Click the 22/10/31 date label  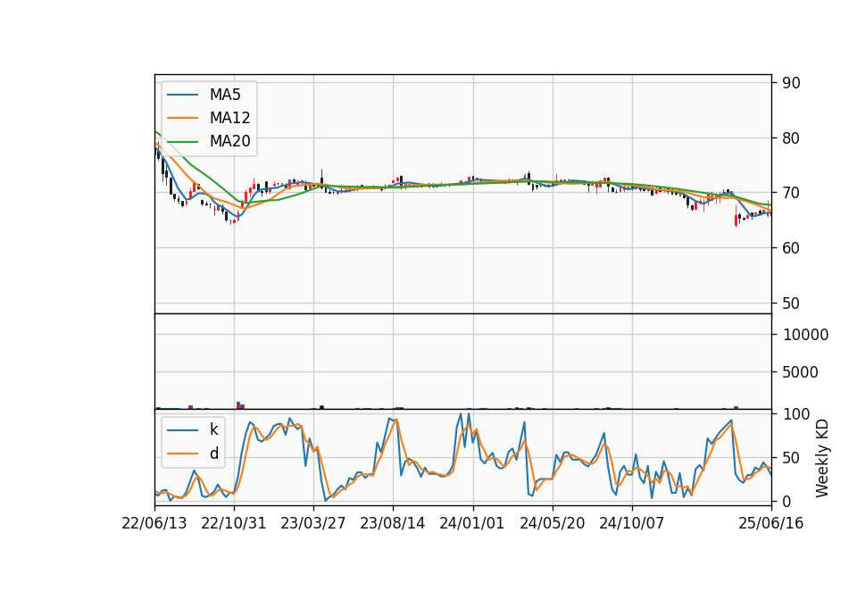click(234, 523)
